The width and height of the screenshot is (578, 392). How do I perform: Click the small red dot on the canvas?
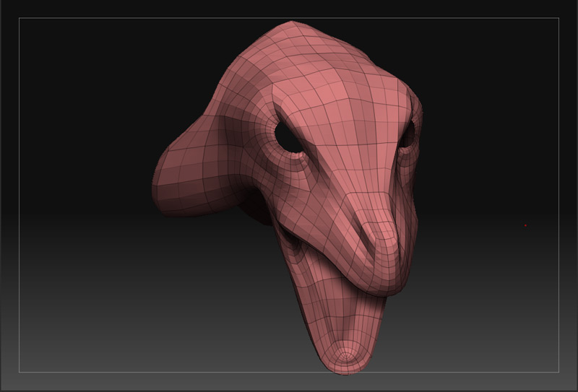(x=525, y=225)
